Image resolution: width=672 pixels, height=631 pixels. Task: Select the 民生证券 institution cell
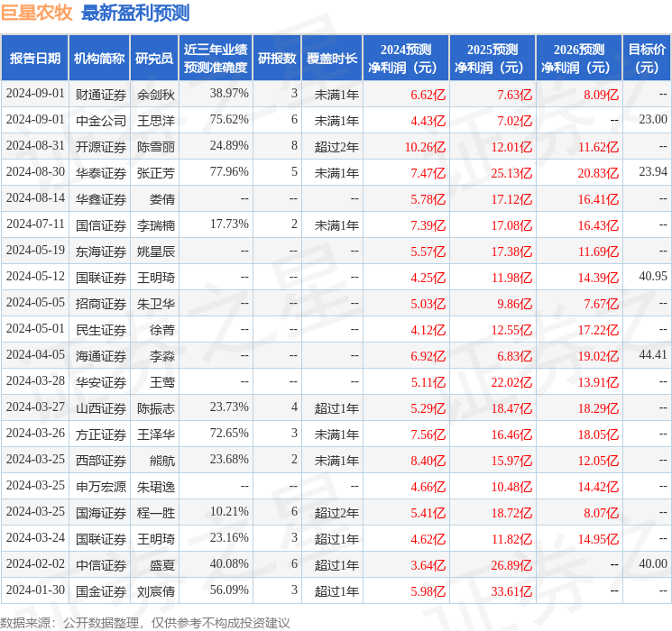101,330
